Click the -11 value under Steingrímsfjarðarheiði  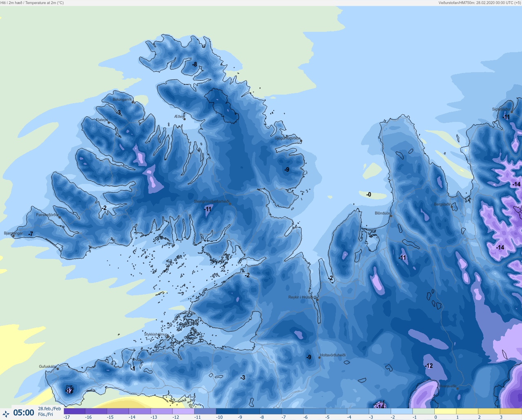208,209
